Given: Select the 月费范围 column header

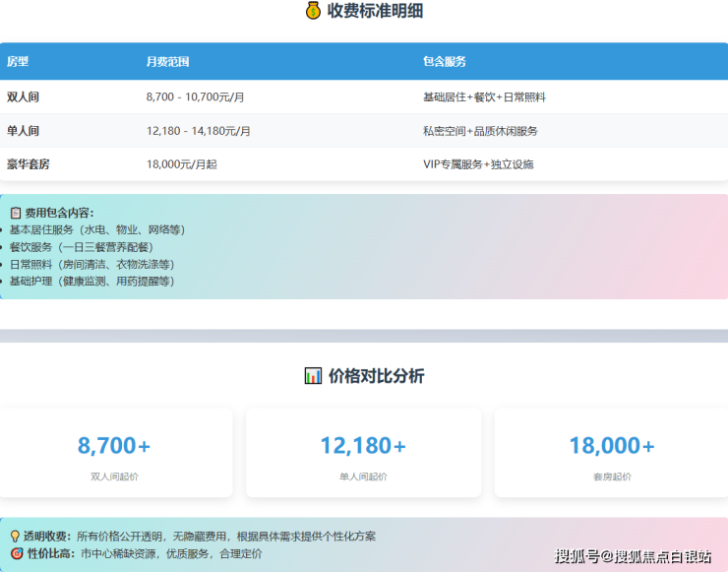Looking at the screenshot, I should pyautogui.click(x=167, y=61).
